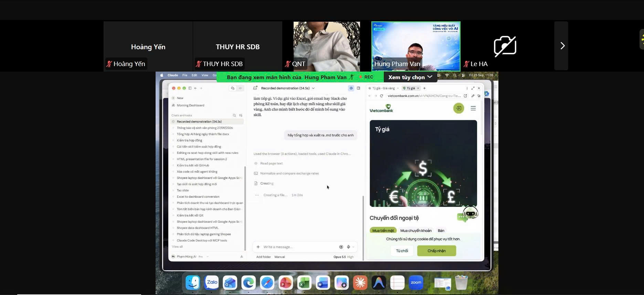Click the plus attach icon in message box

click(258, 247)
